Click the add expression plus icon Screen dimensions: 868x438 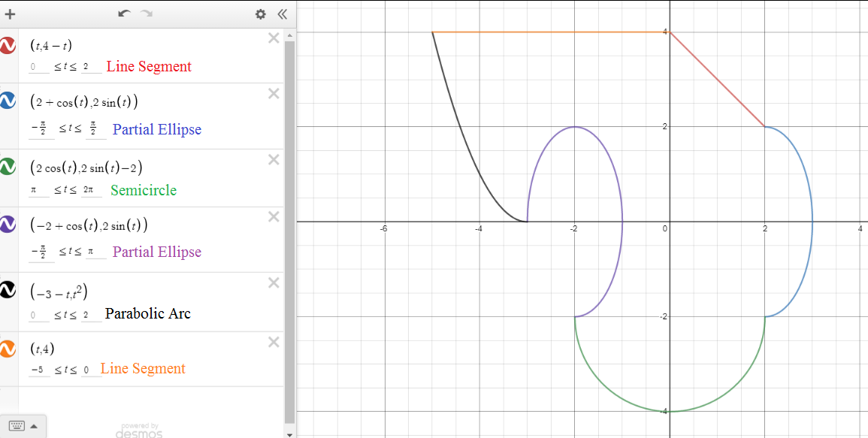click(10, 14)
